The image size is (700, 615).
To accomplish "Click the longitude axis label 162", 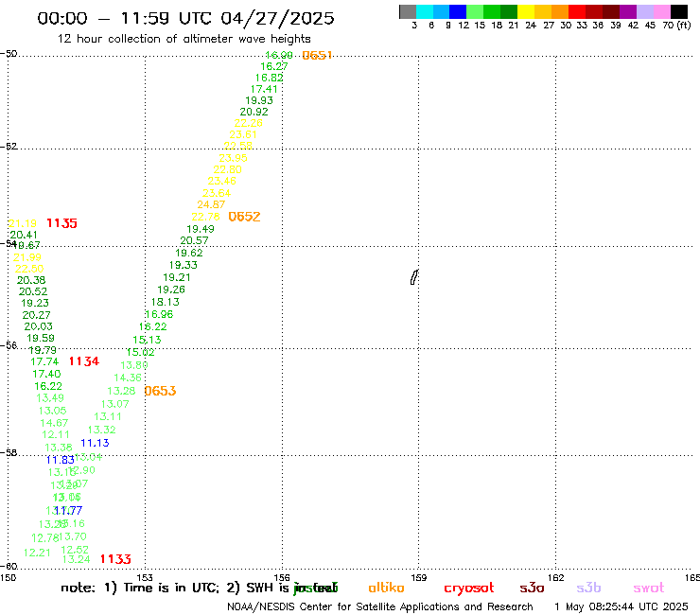I will [555, 577].
